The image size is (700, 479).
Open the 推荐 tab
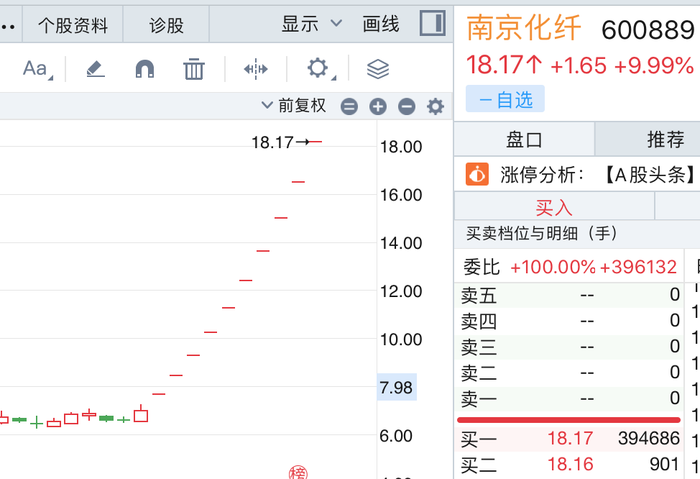[665, 139]
